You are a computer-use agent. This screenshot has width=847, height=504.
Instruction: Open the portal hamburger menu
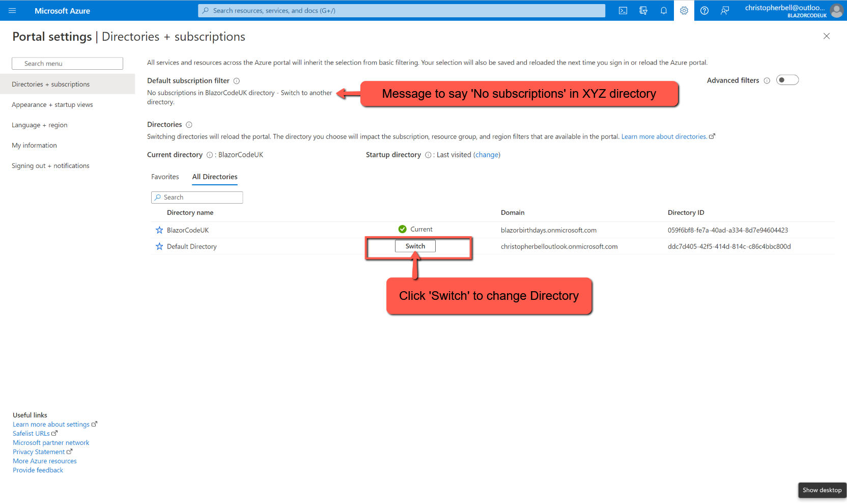pos(12,10)
